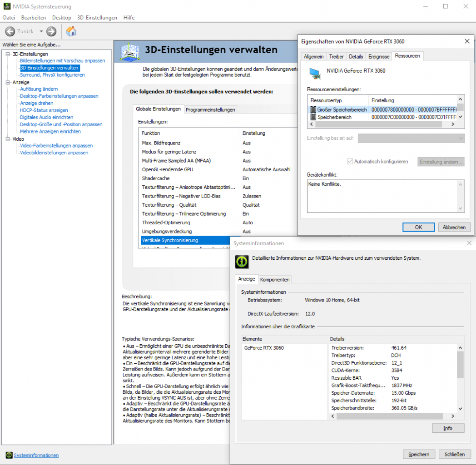Open the Datei menu
Screen dimensions: 476x465
[x=9, y=18]
